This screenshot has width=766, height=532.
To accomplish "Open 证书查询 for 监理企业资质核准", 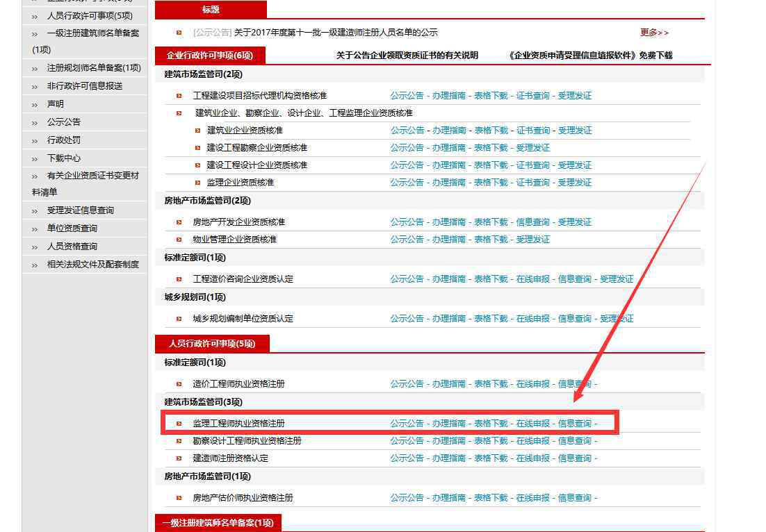I will click(532, 183).
